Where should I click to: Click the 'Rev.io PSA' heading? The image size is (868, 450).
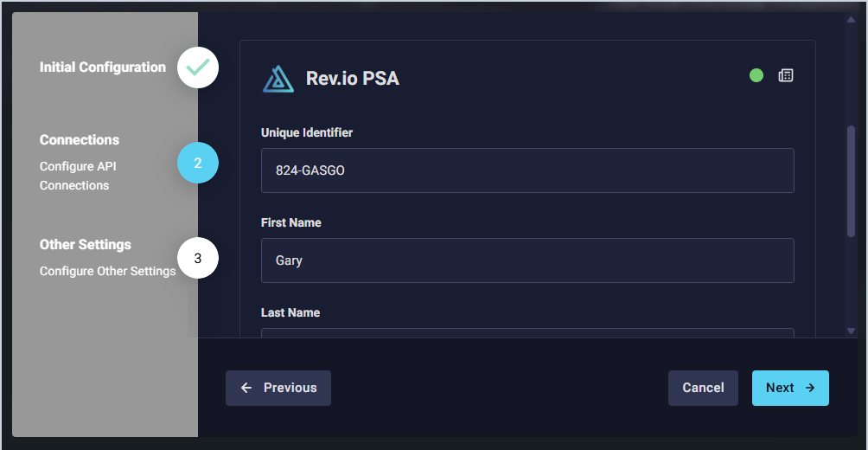pyautogui.click(x=353, y=79)
